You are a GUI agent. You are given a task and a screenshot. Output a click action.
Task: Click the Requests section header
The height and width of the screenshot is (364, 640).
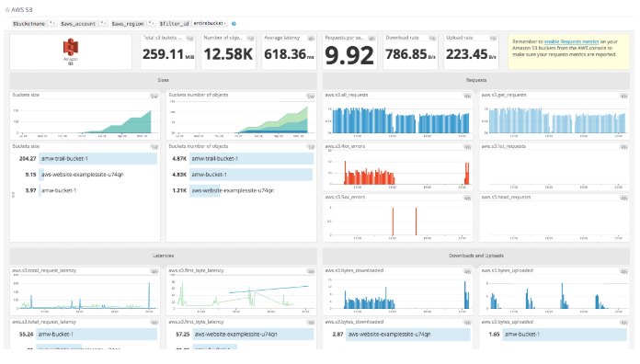click(x=476, y=80)
